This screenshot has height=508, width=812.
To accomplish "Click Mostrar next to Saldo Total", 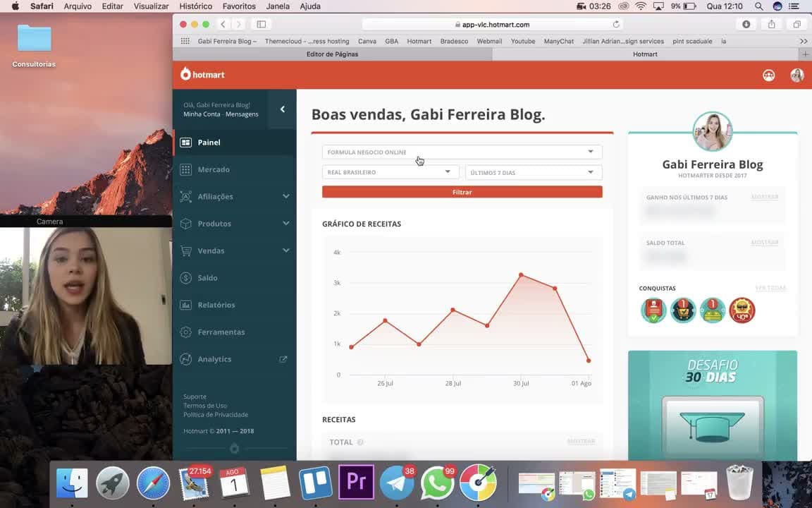I will coord(764,243).
